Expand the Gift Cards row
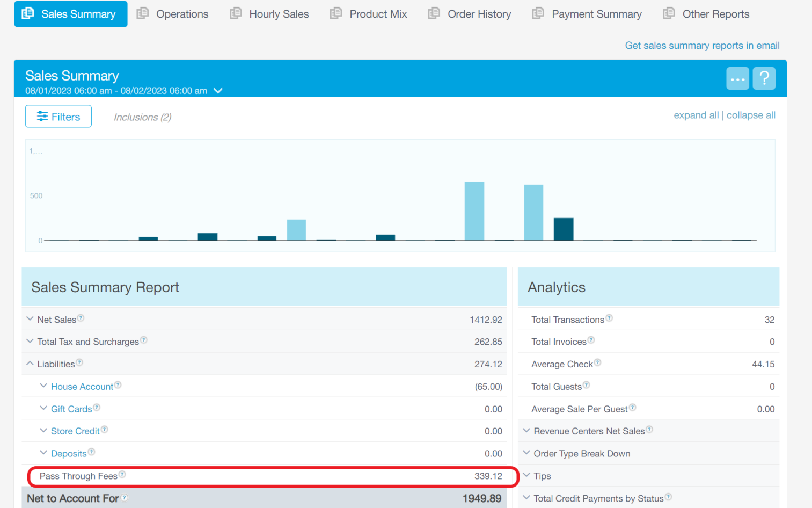Screen dimensions: 812x508 coord(43,408)
